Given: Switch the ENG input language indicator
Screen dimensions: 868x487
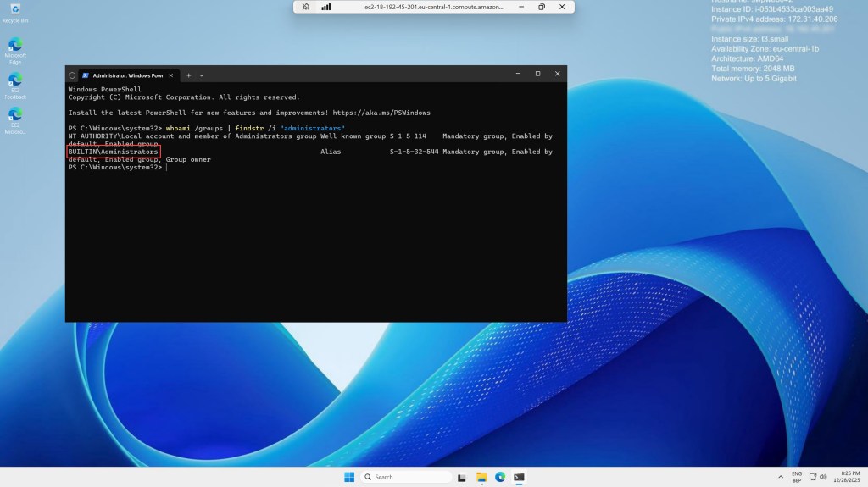Looking at the screenshot, I should [x=797, y=477].
